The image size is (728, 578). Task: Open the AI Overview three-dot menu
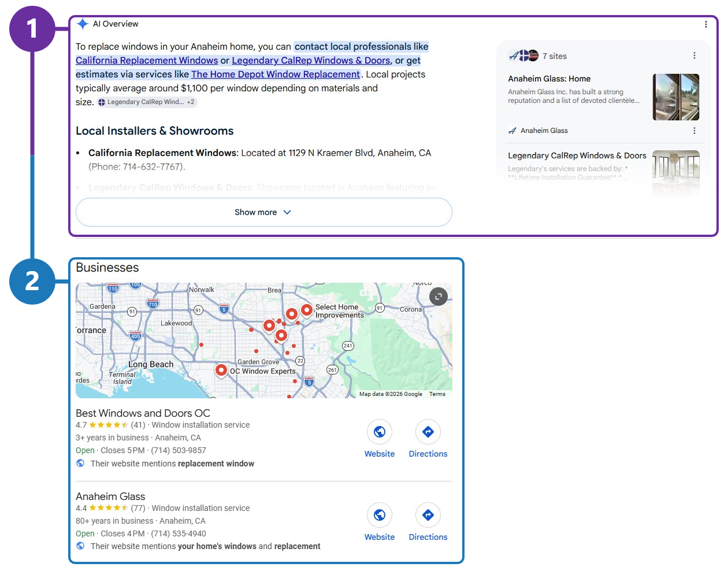705,24
